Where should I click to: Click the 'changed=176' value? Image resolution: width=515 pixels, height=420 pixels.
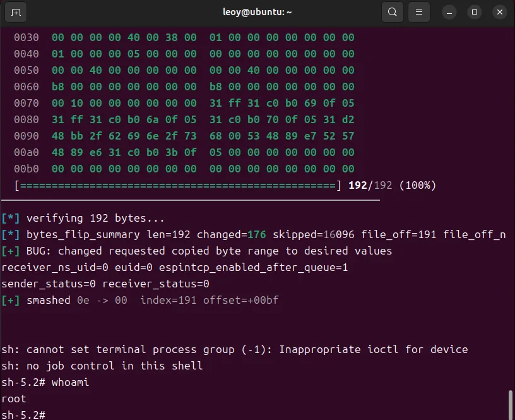[x=231, y=235]
